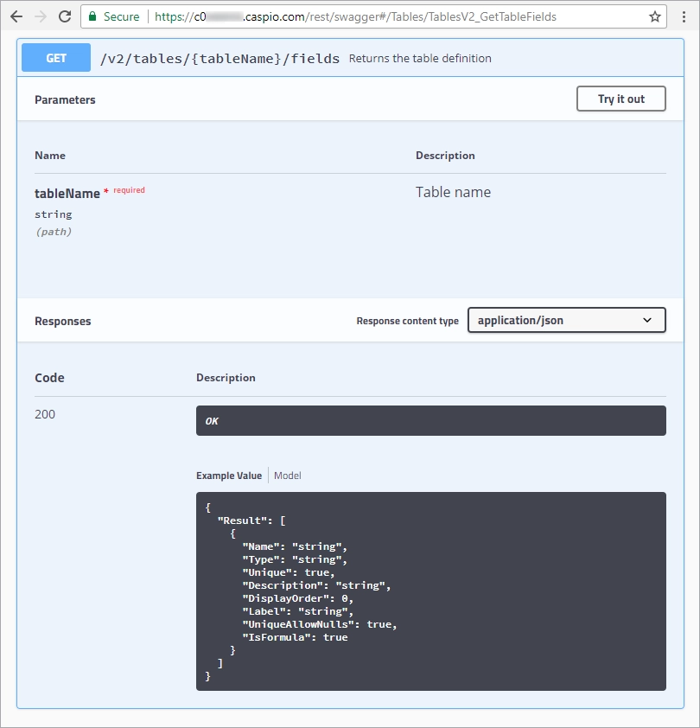Viewport: 700px width, 728px height.
Task: Click the '(path)' parameter location text
Action: (54, 231)
